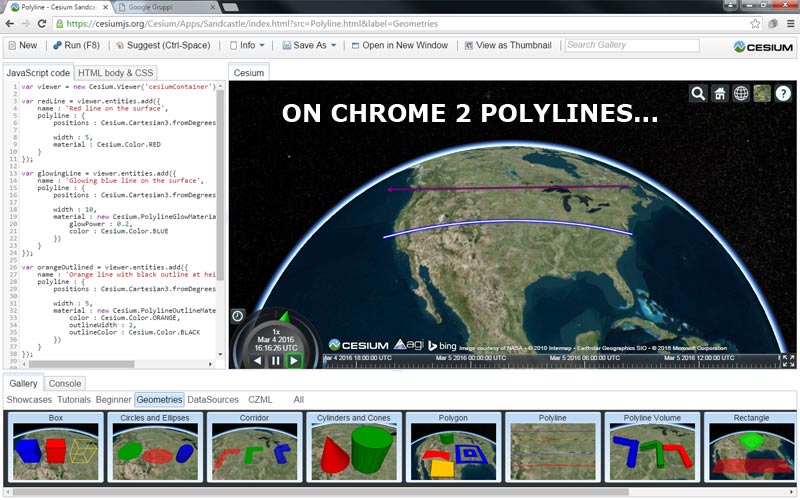Viewport: 800px width, 500px height.
Task: Toggle the viewer fullscreen button
Action: 789,361
